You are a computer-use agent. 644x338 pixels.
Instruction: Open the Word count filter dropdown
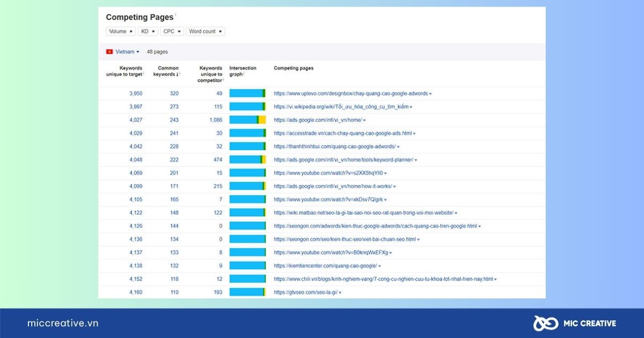[206, 32]
